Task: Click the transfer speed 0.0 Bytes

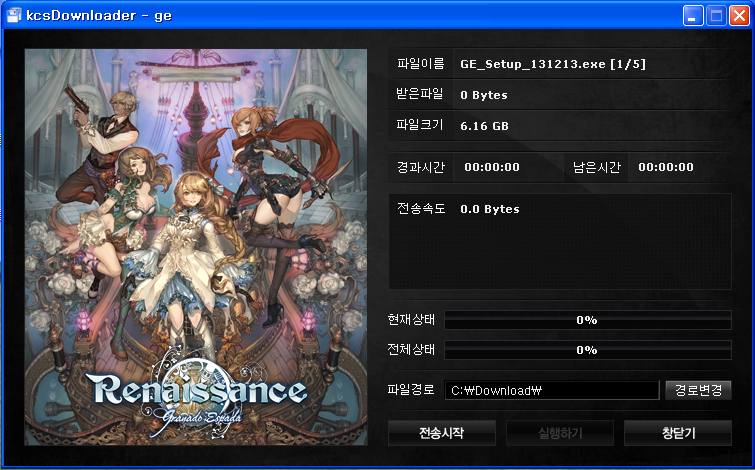Action: pos(490,209)
